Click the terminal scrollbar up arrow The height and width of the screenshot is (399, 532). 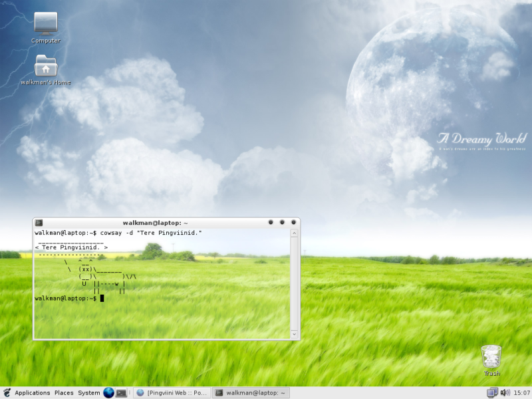point(294,233)
